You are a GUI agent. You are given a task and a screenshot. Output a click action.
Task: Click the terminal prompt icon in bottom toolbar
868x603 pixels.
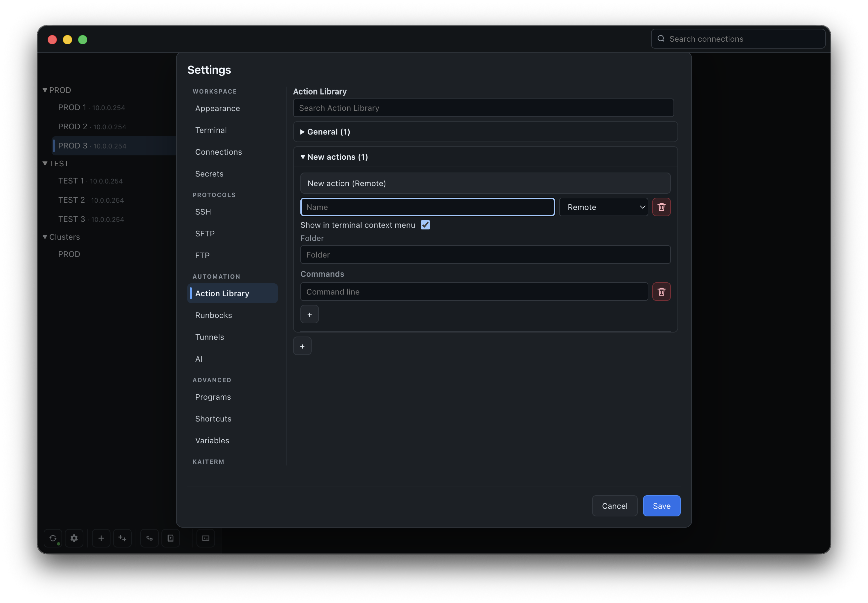point(206,538)
